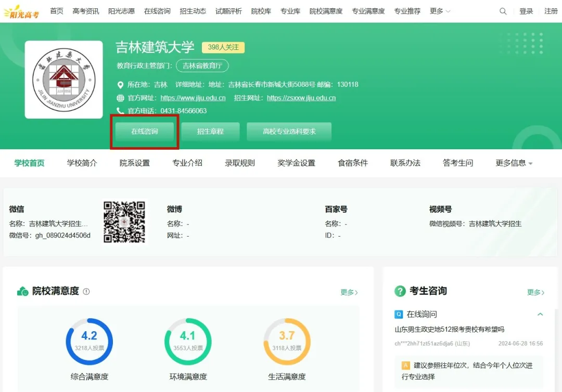Open the search magnifier icon
Image resolution: width=562 pixels, height=392 pixels.
click(x=503, y=11)
